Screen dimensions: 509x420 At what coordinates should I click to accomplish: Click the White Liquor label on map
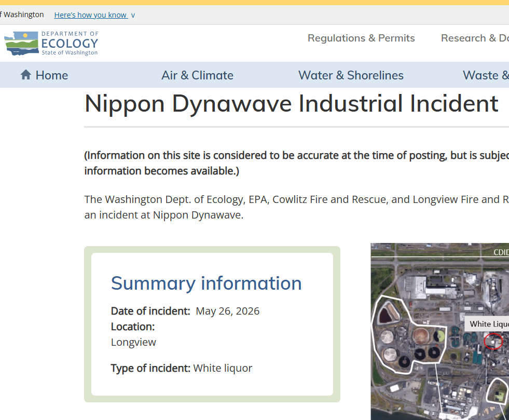[x=487, y=324]
